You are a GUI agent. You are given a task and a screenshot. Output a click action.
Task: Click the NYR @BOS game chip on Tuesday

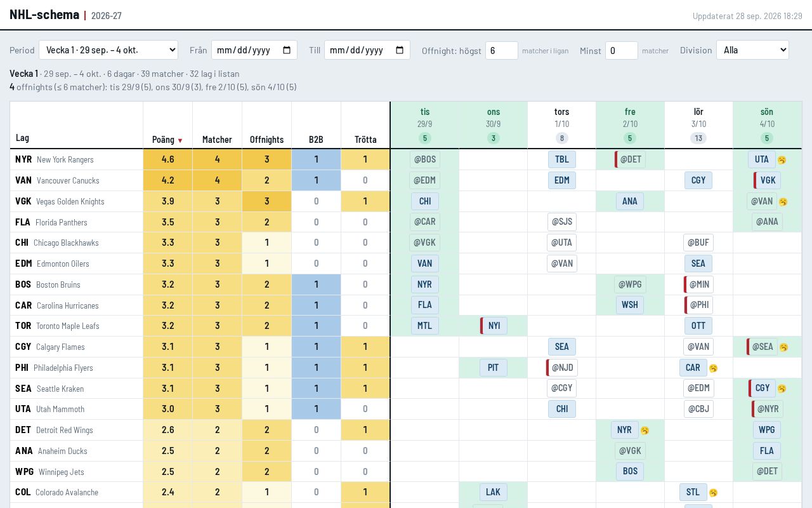click(x=425, y=159)
